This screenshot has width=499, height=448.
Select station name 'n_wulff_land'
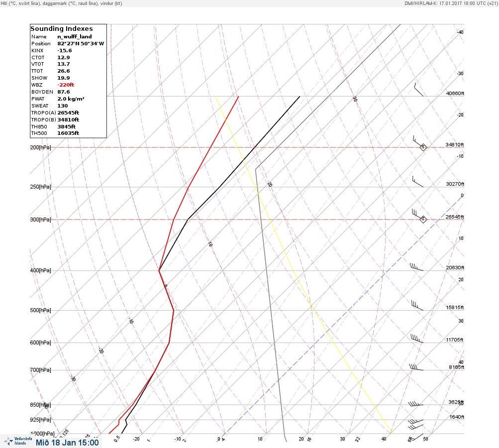pyautogui.click(x=75, y=37)
